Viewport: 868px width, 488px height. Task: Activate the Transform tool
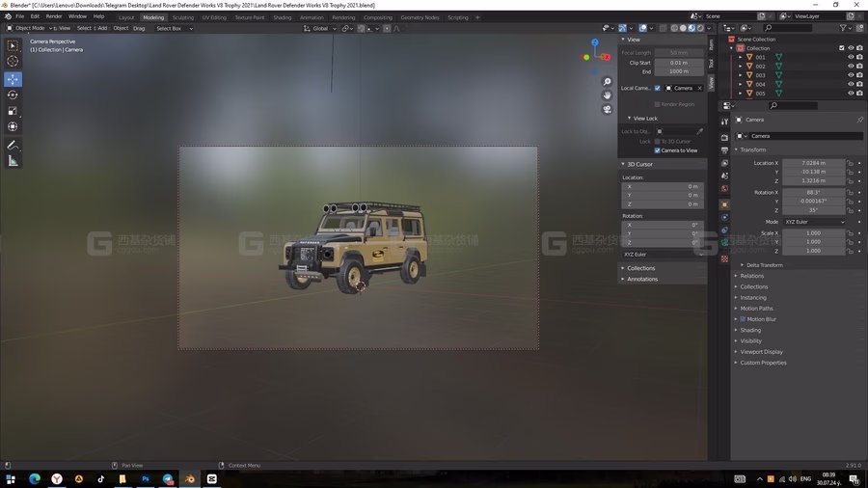pyautogui.click(x=13, y=126)
